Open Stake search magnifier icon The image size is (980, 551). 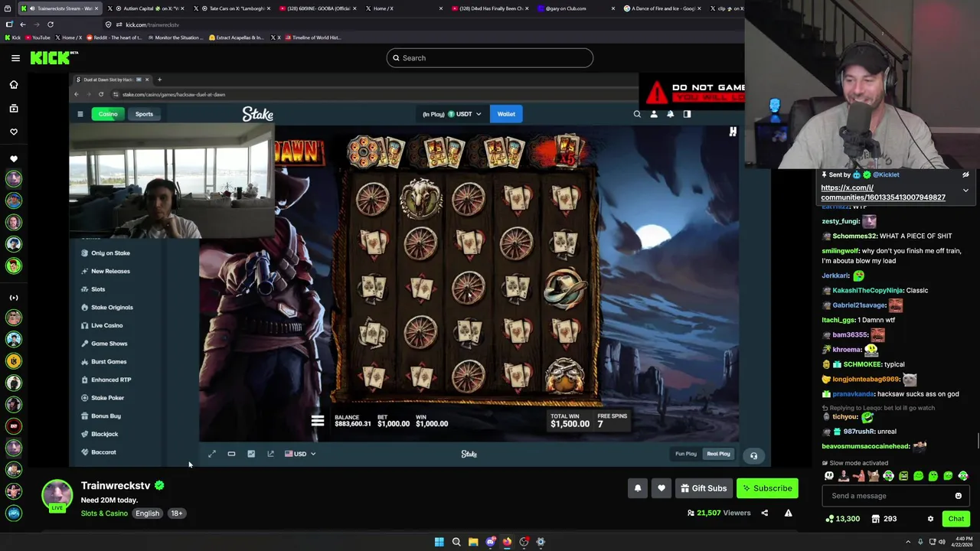[637, 114]
